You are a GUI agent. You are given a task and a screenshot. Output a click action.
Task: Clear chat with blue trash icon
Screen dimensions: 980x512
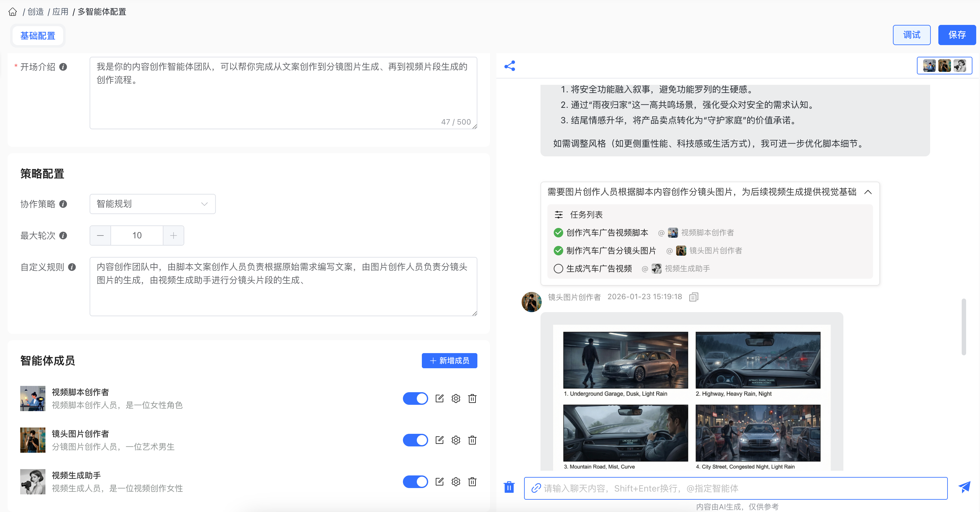(509, 487)
